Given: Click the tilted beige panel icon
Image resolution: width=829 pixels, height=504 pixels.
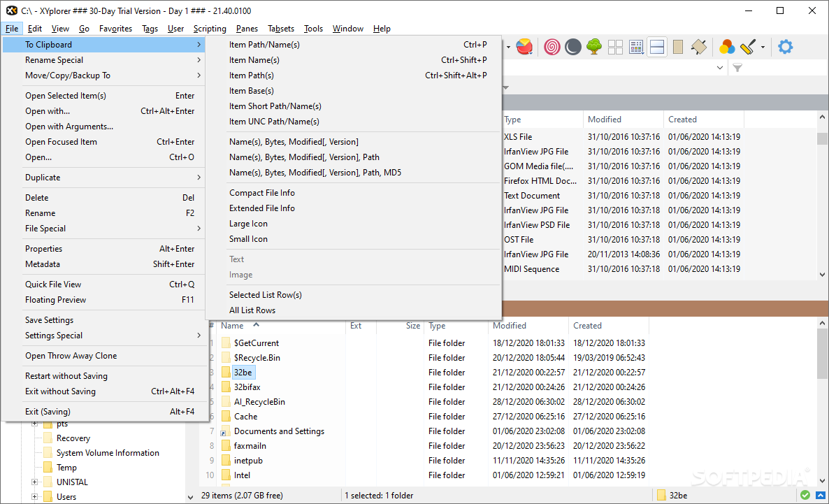Looking at the screenshot, I should tap(699, 47).
